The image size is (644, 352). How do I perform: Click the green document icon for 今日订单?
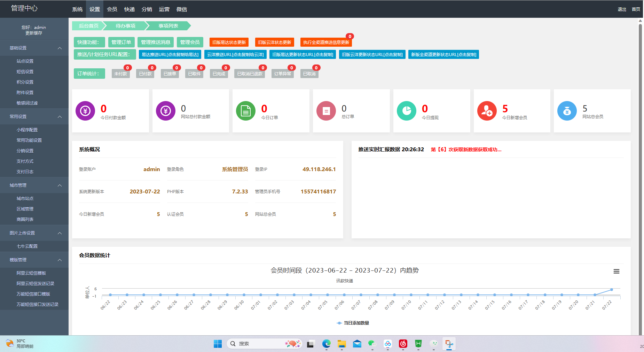tap(246, 111)
